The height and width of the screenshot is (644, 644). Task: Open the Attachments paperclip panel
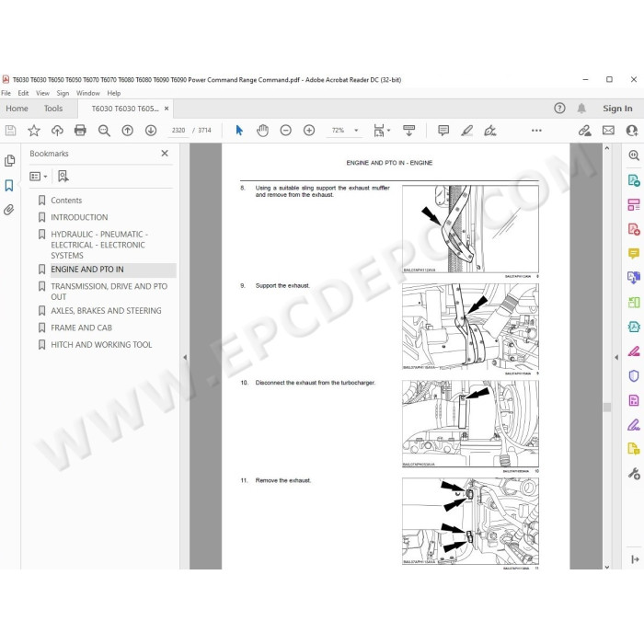8,210
